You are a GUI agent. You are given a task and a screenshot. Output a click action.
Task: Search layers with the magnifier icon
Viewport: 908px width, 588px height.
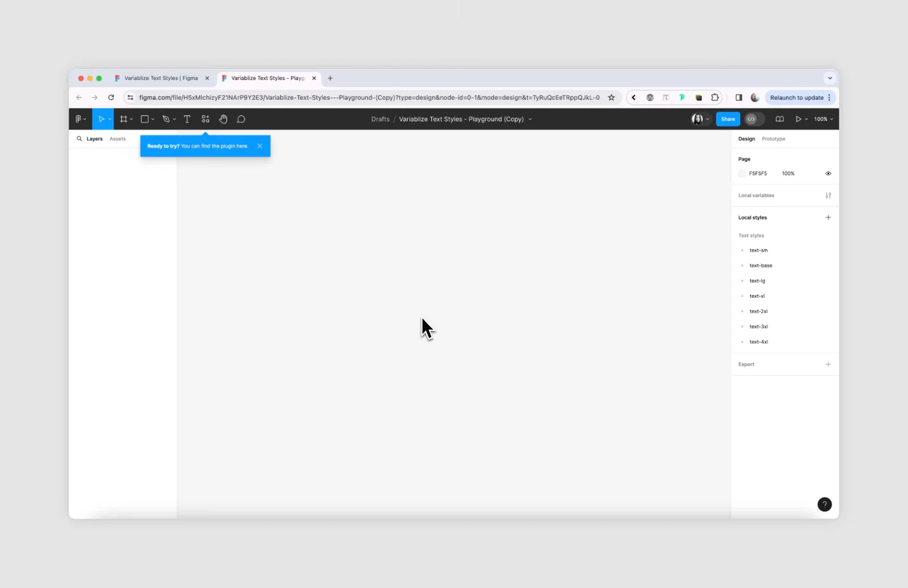(79, 138)
